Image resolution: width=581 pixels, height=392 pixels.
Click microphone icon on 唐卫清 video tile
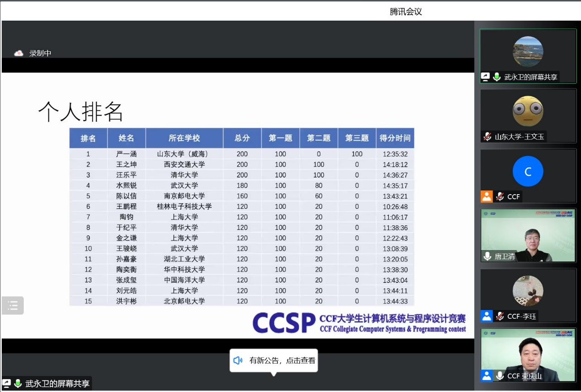pyautogui.click(x=487, y=256)
